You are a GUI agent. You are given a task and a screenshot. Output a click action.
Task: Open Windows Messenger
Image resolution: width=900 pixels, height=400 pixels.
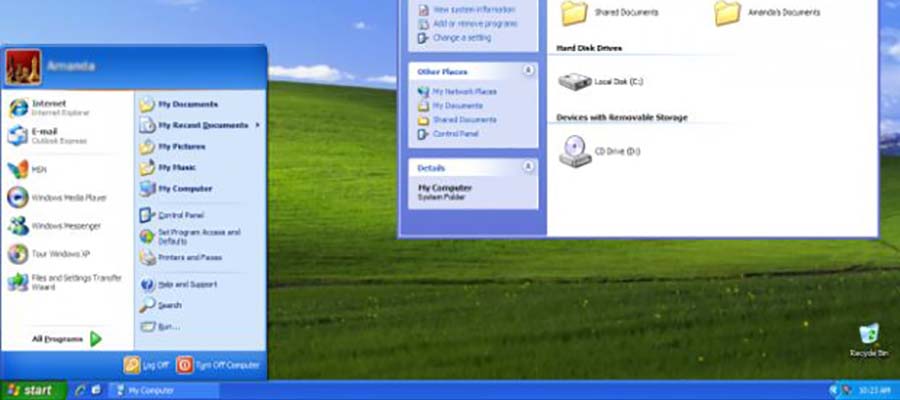pyautogui.click(x=68, y=226)
